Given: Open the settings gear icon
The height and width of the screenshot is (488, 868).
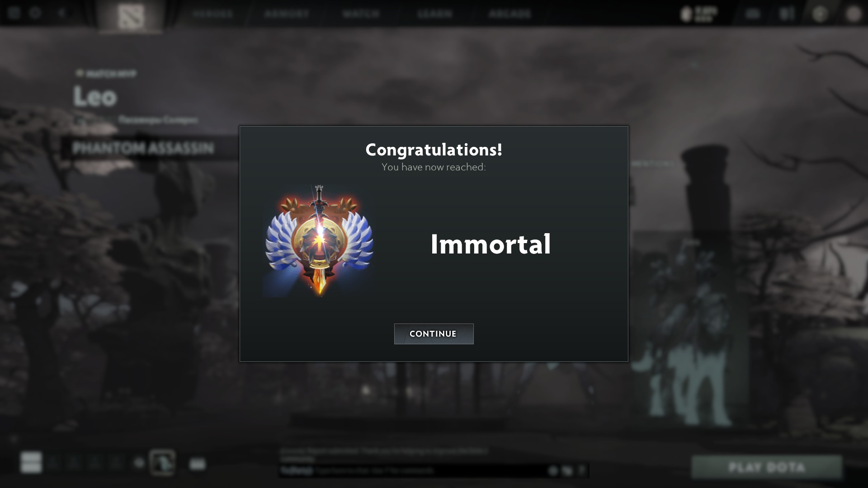Looking at the screenshot, I should point(35,13).
